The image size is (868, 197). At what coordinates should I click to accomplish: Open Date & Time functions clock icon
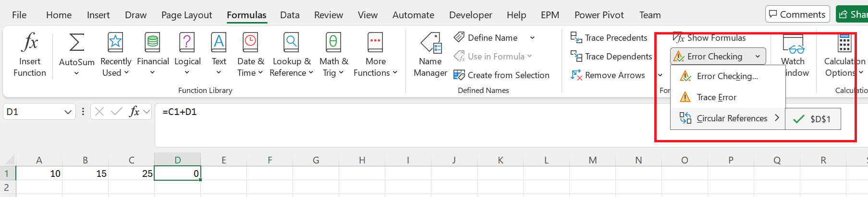(250, 42)
